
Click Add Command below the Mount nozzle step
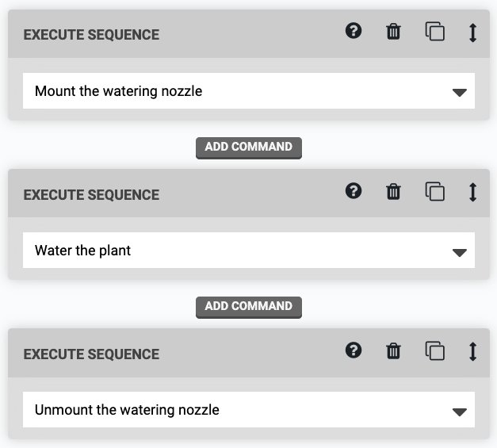249,147
